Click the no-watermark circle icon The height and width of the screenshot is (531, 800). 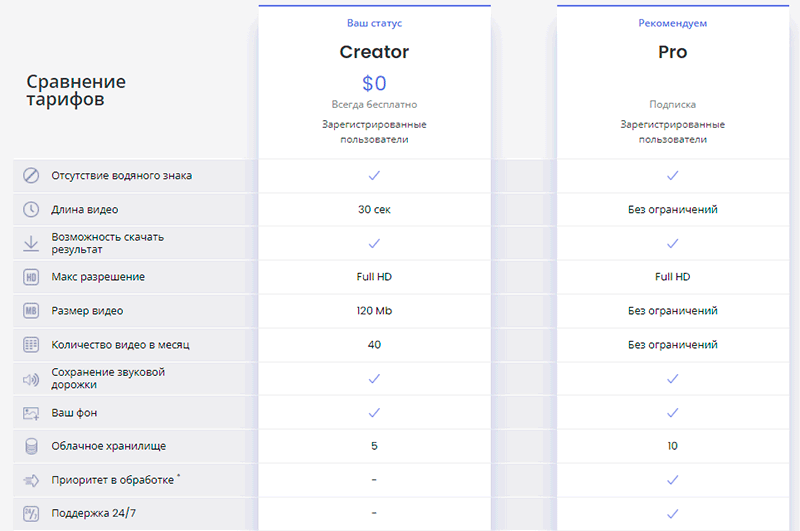pyautogui.click(x=31, y=175)
